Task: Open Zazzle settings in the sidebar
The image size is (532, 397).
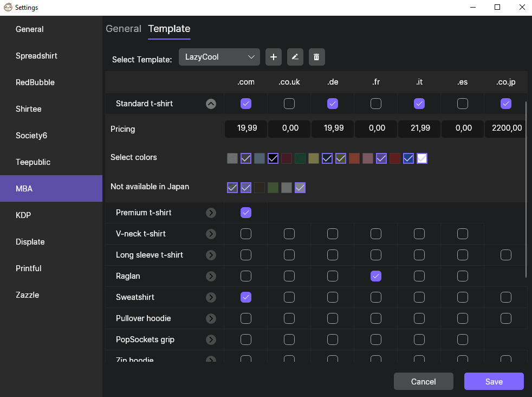Action: pos(51,295)
